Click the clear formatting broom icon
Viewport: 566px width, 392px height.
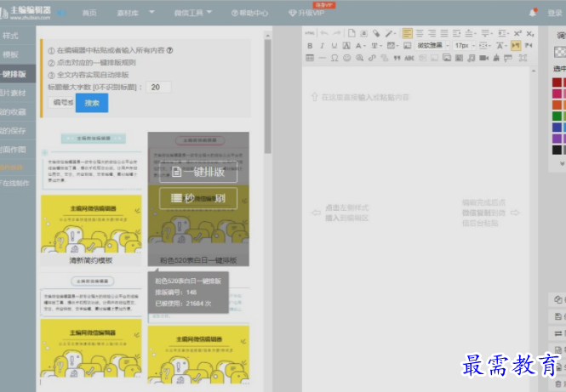(496, 58)
